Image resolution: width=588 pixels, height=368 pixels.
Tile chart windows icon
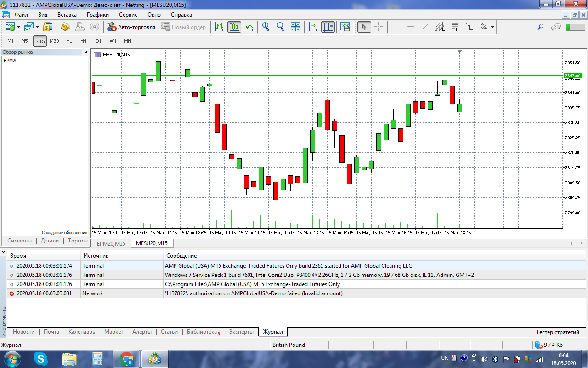[295, 27]
